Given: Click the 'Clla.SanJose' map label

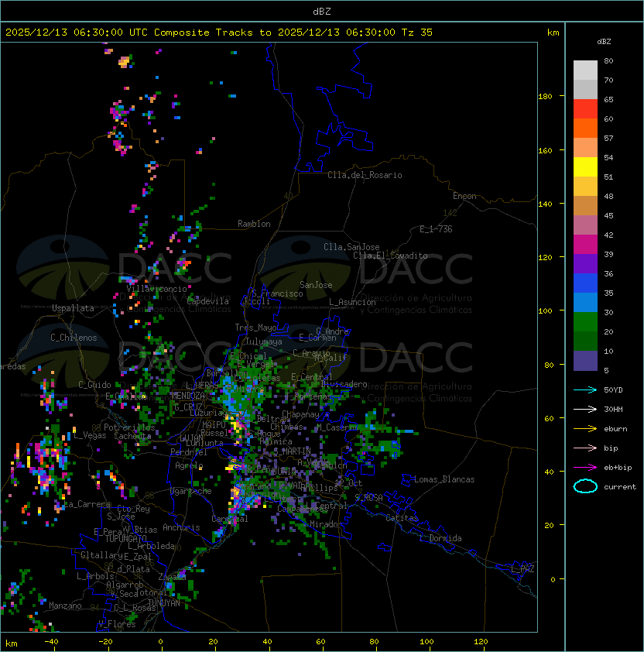Looking at the screenshot, I should (351, 247).
